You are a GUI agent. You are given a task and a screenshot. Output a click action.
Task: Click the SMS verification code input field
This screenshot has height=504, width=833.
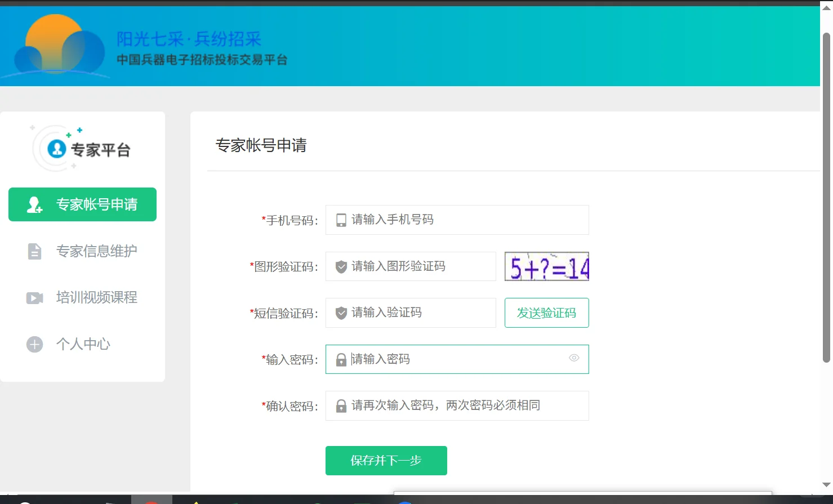[x=410, y=313]
